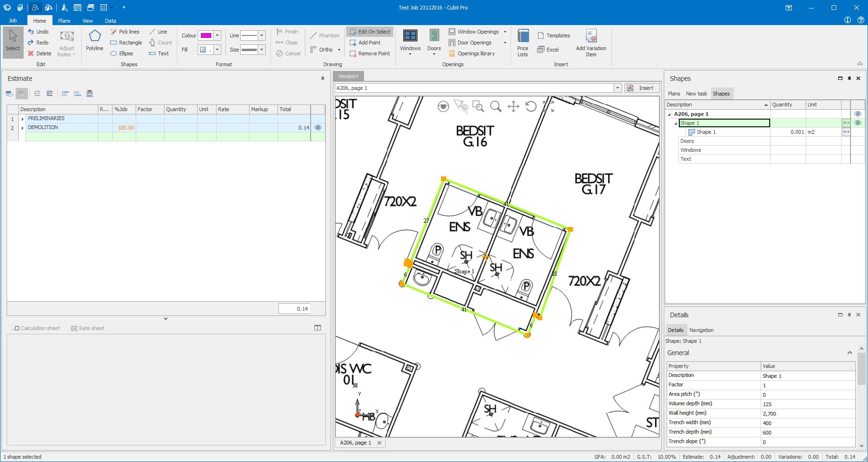Choose the Ellipse shape tool
The image size is (868, 462).
click(122, 53)
